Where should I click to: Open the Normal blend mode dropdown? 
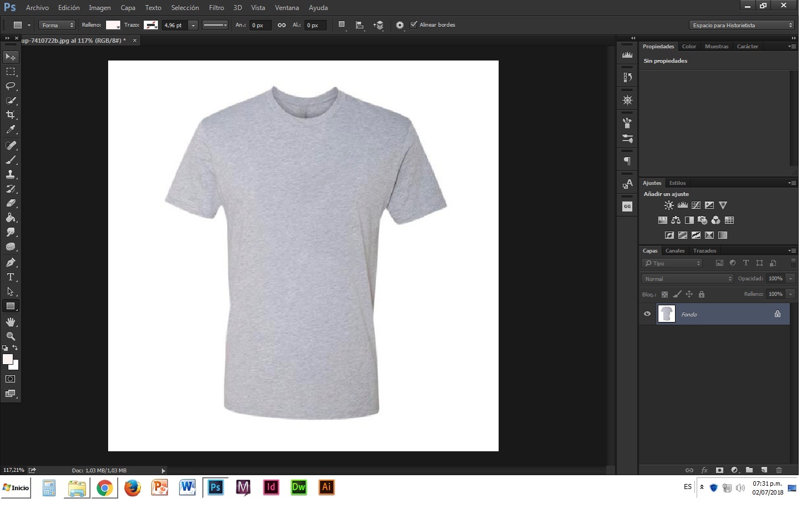(x=688, y=279)
